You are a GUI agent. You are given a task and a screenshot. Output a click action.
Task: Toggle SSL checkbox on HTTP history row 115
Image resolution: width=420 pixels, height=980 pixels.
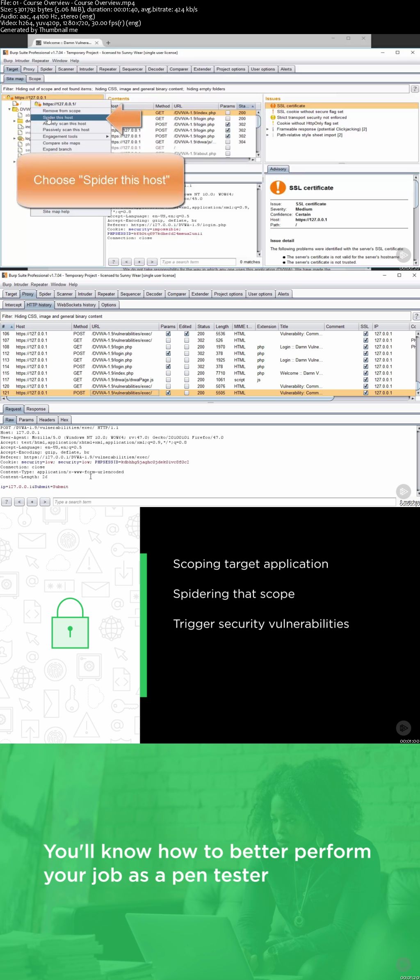(366, 373)
